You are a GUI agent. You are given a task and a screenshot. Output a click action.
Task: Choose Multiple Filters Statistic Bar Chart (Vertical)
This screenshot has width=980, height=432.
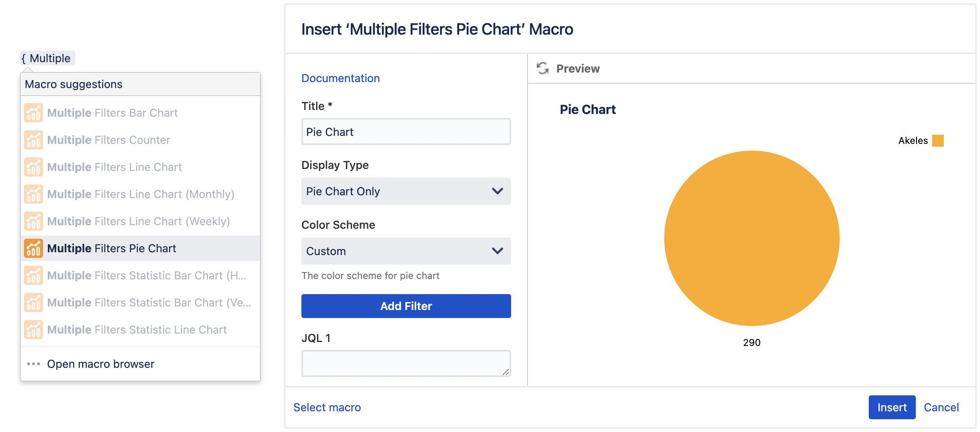click(33, 302)
